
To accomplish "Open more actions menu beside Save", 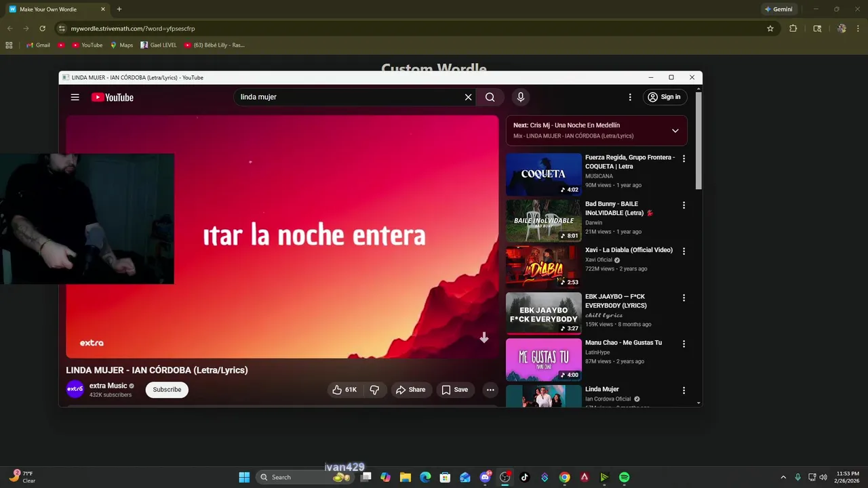I will [490, 390].
